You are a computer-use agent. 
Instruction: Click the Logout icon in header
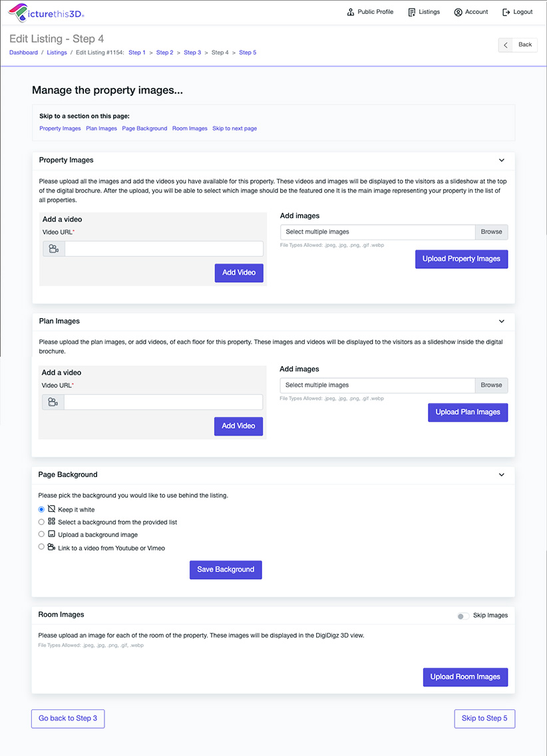click(x=506, y=12)
